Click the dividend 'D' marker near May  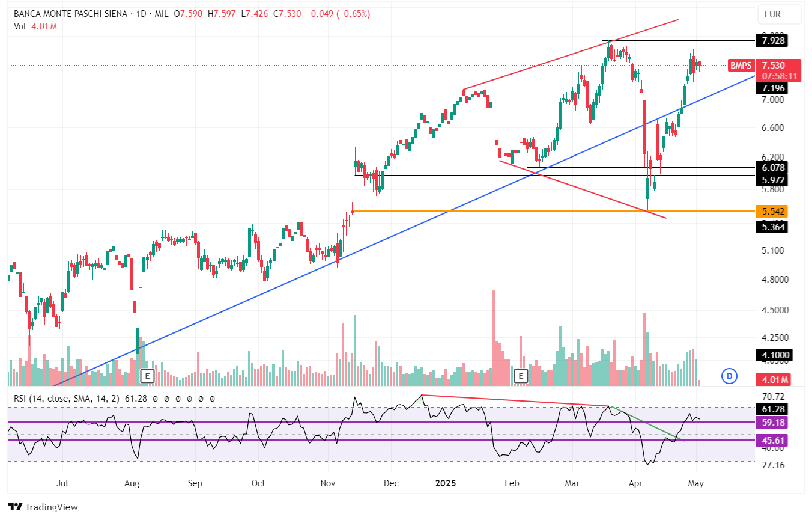tap(729, 376)
